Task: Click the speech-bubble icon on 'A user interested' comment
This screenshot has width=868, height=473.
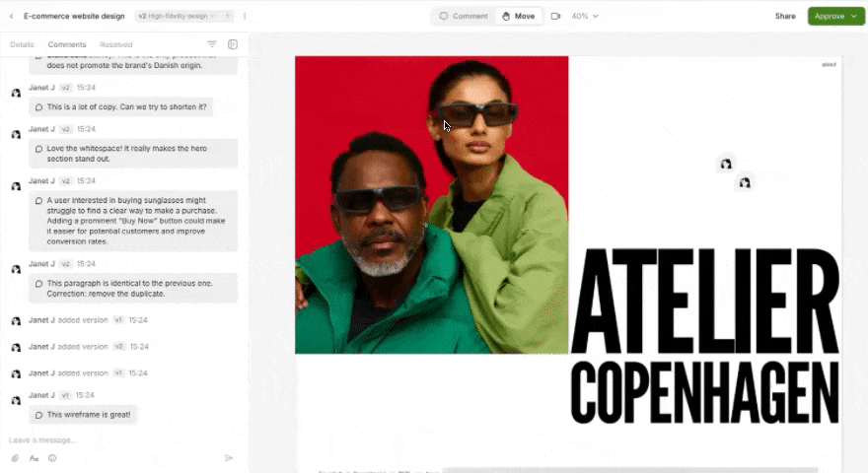Action: (x=38, y=201)
